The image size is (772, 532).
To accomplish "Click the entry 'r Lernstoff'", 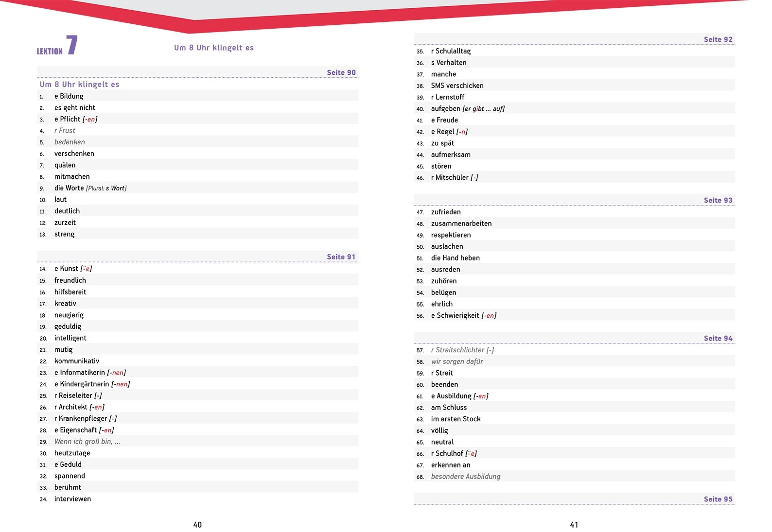I will pos(447,97).
